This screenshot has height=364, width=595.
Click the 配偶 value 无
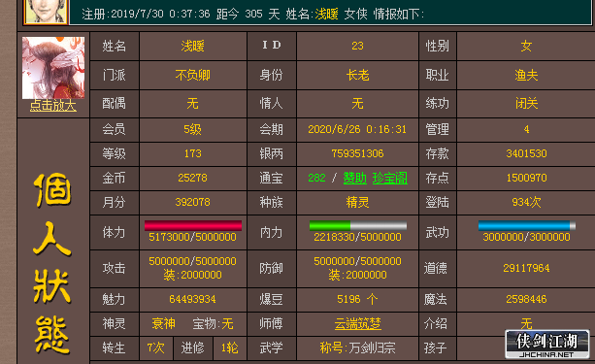click(193, 103)
